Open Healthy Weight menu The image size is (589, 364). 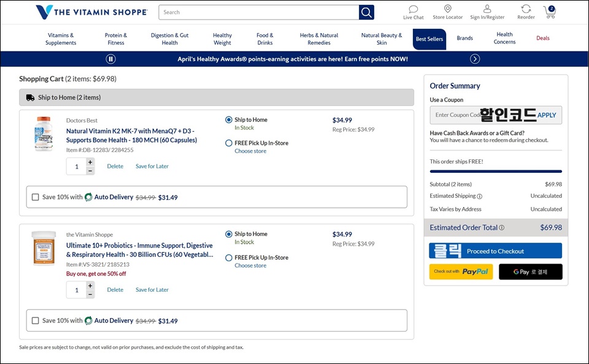[x=222, y=39]
